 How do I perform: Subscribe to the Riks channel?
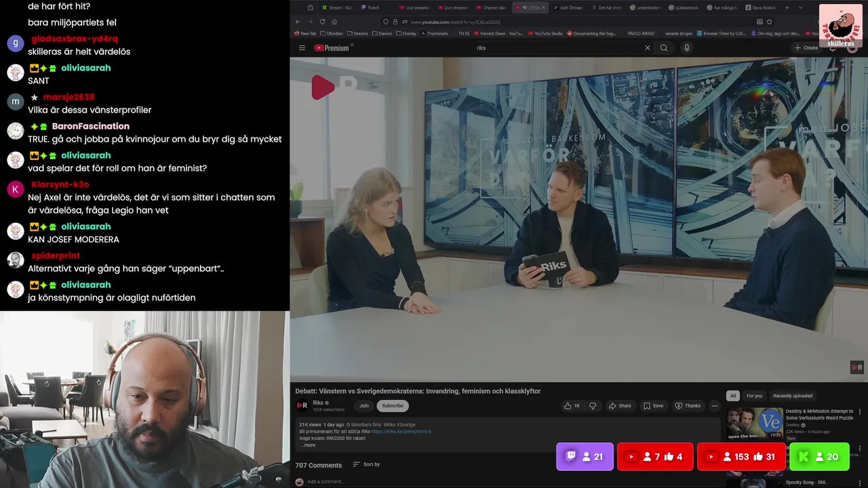point(393,406)
